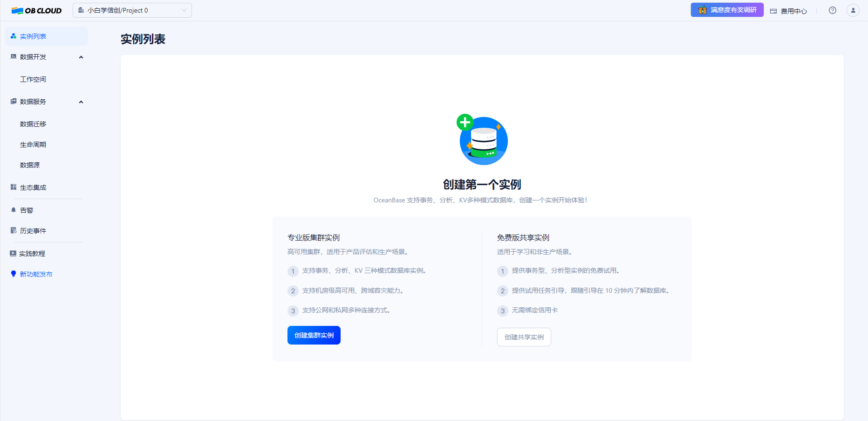
Task: Click the 实践教程 video icon
Action: (x=13, y=254)
